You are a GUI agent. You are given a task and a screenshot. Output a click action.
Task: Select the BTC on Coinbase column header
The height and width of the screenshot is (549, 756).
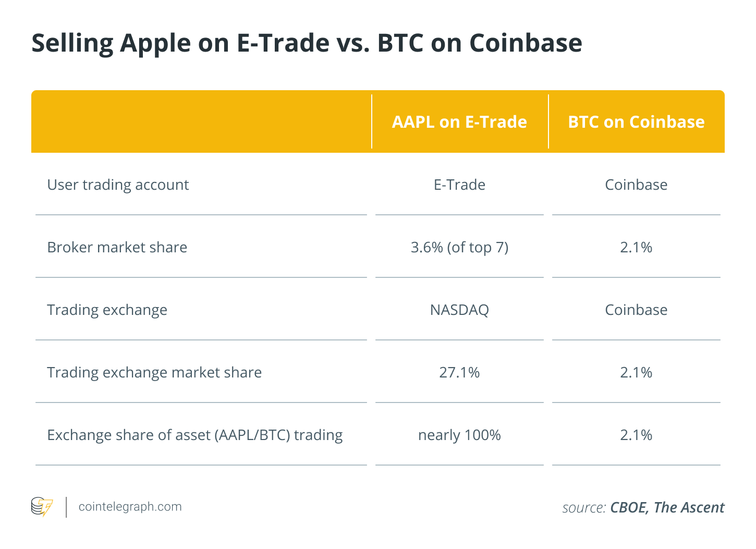point(636,121)
